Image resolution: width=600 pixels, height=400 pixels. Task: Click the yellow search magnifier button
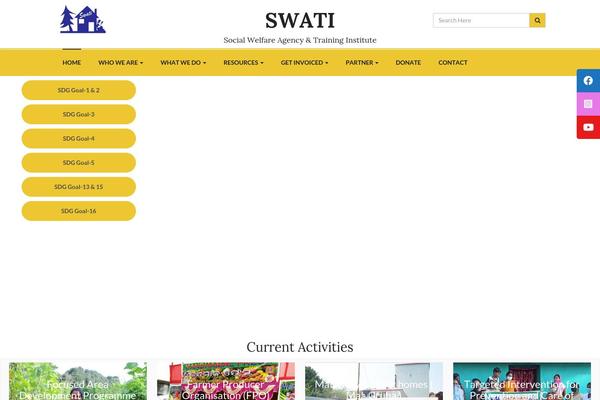click(537, 20)
